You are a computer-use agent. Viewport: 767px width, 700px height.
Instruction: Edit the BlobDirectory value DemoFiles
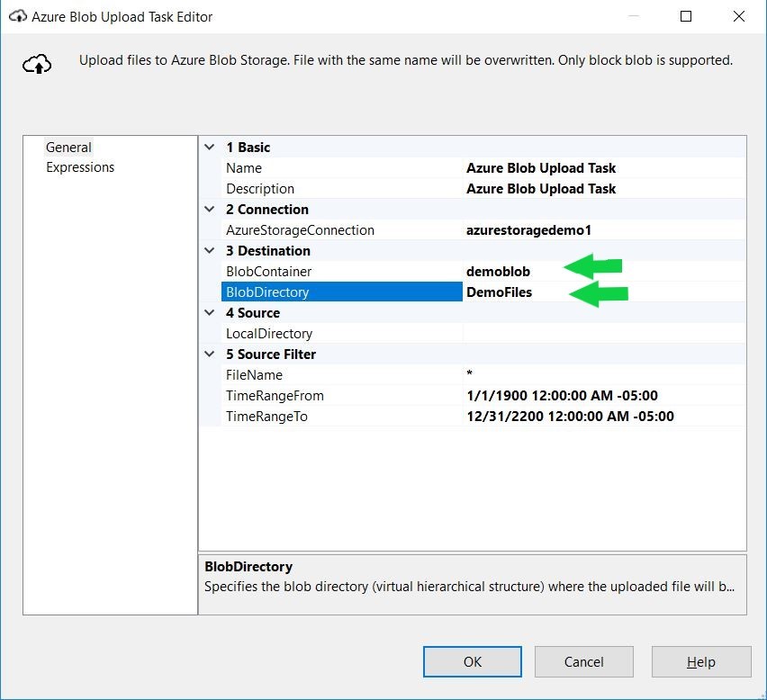tap(499, 292)
